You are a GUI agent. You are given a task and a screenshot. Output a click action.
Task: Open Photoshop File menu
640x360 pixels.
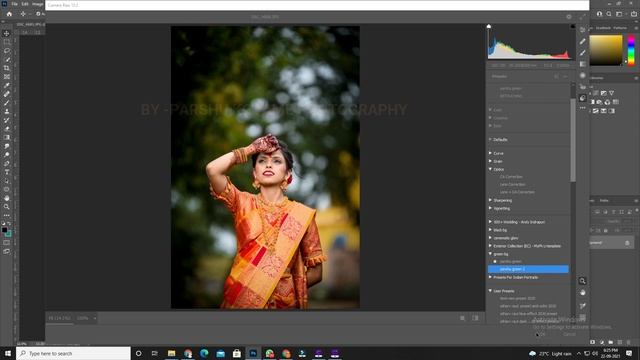click(14, 4)
